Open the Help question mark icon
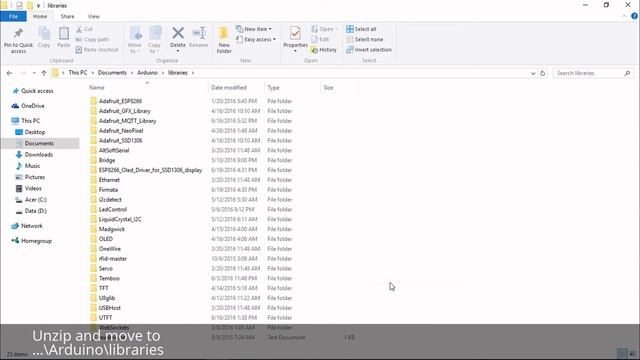Image resolution: width=640 pixels, height=360 pixels. click(x=634, y=16)
